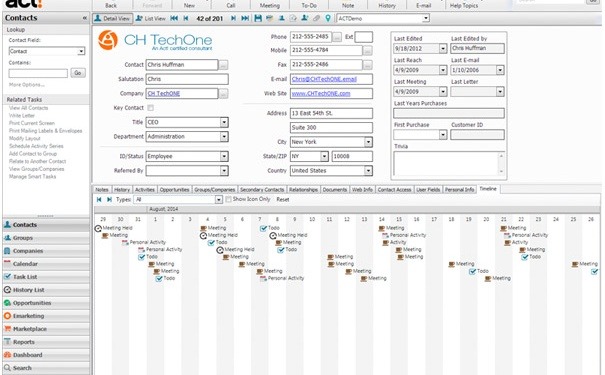Open Emarketing in the navigation bar
This screenshot has width=605, height=375.
(46, 316)
